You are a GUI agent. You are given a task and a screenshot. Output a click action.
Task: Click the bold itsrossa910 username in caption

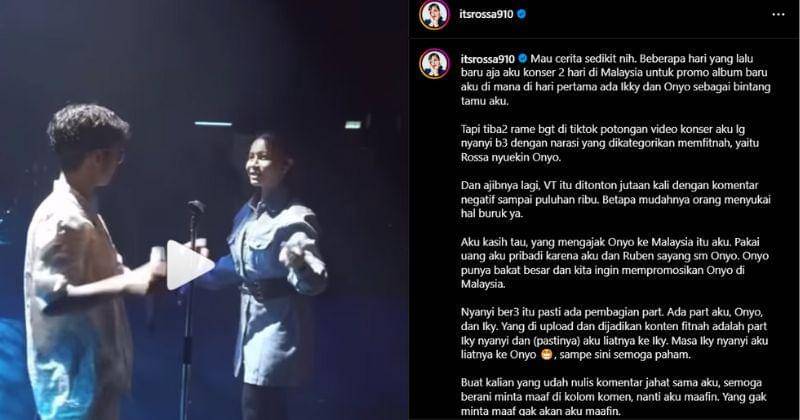click(x=487, y=59)
